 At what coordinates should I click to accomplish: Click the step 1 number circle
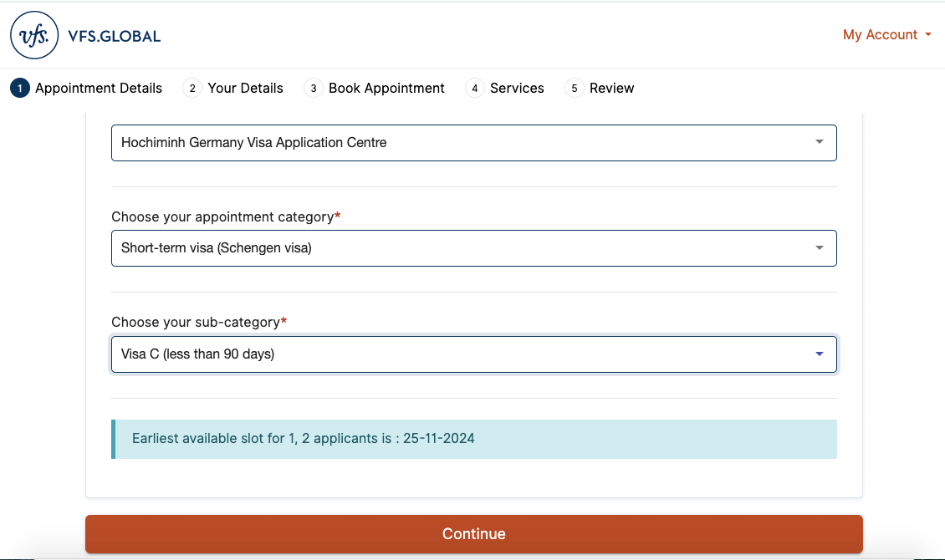tap(19, 88)
